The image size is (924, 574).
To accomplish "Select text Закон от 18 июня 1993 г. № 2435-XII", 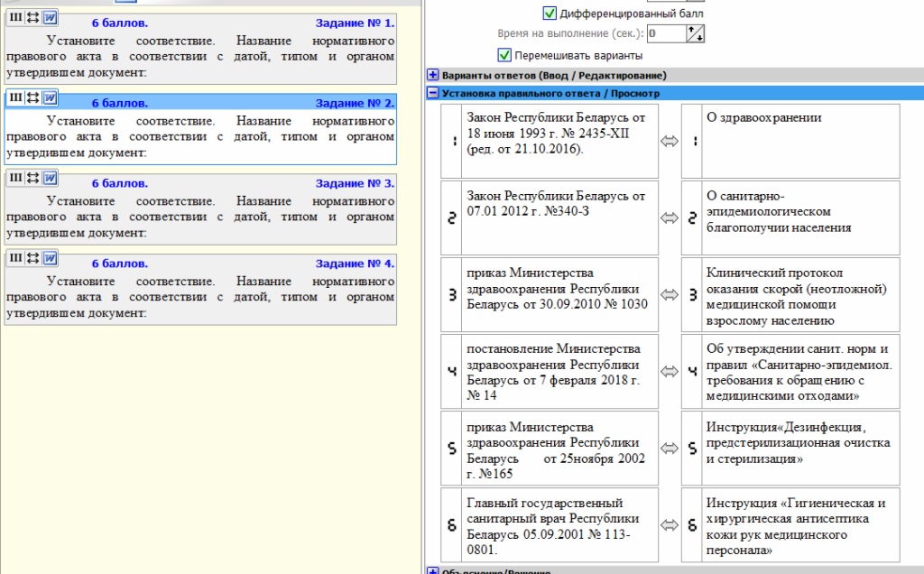I will [556, 134].
